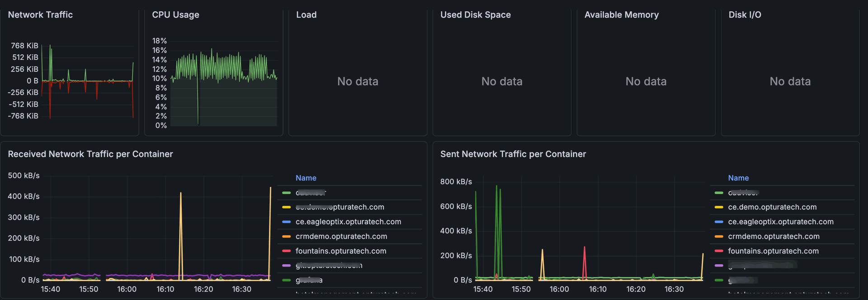Click yellow color swatch in Received traffic legend
Image resolution: width=868 pixels, height=300 pixels.
click(286, 207)
